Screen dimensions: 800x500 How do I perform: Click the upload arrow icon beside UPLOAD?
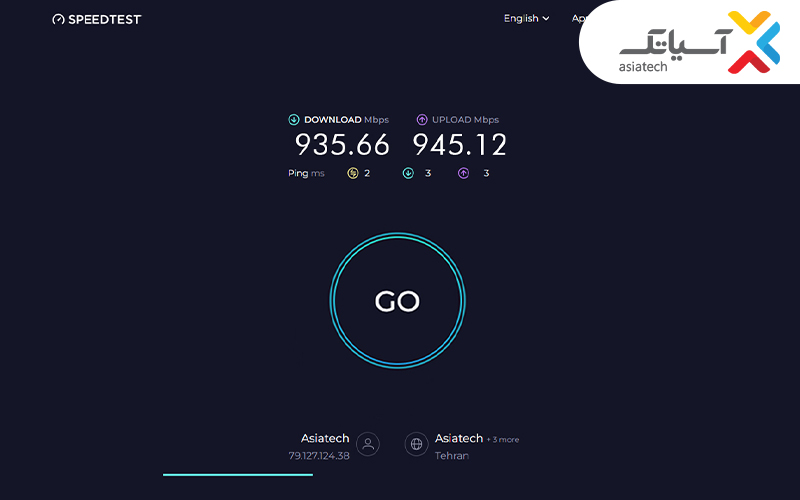pos(422,119)
